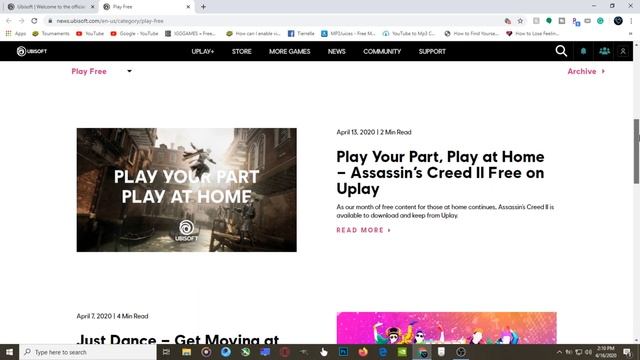
Task: Open the Windows Start menu
Action: click(9, 352)
